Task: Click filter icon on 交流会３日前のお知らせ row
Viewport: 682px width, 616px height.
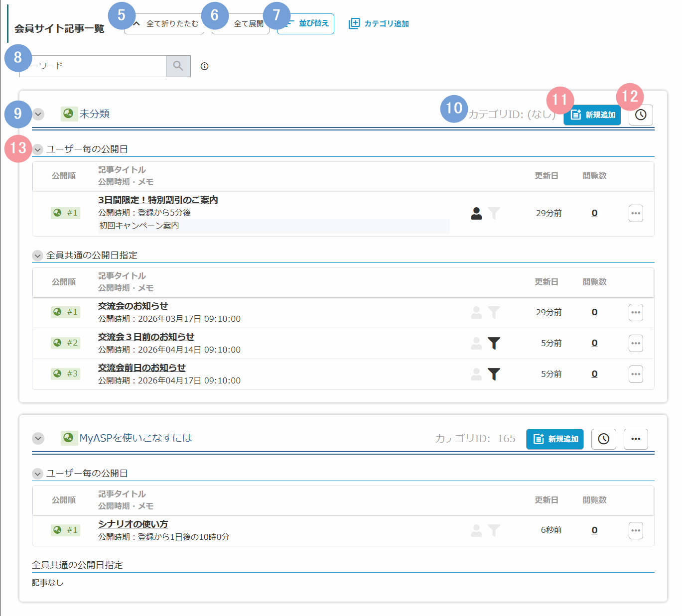Action: (x=494, y=343)
